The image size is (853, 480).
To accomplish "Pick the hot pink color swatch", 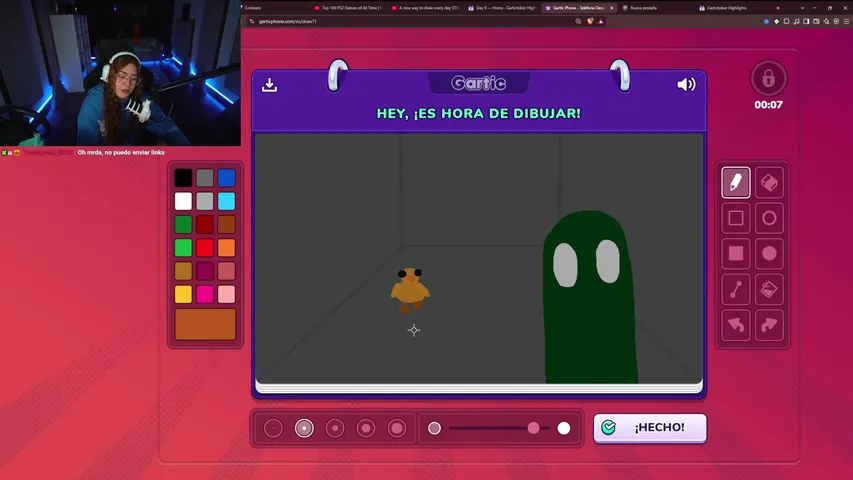I will coord(205,294).
